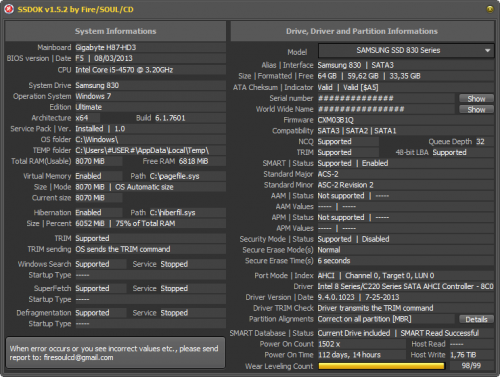
Task: Click Power On Count value 1502 x
Action: point(329,344)
